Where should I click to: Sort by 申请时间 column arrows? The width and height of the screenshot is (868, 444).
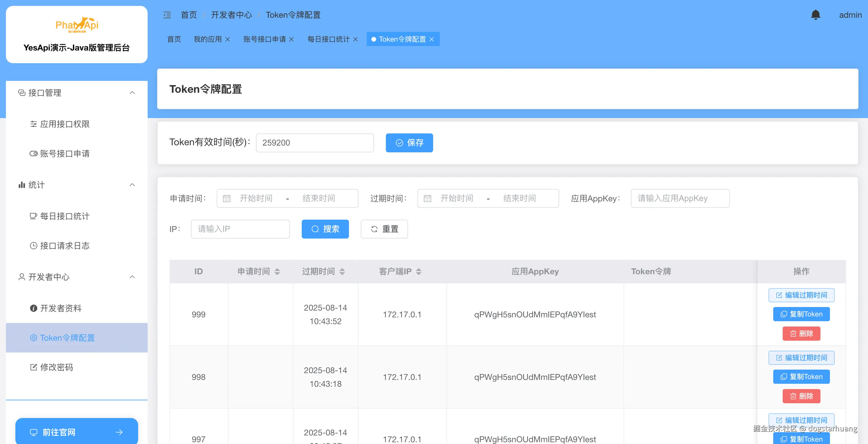pos(277,272)
